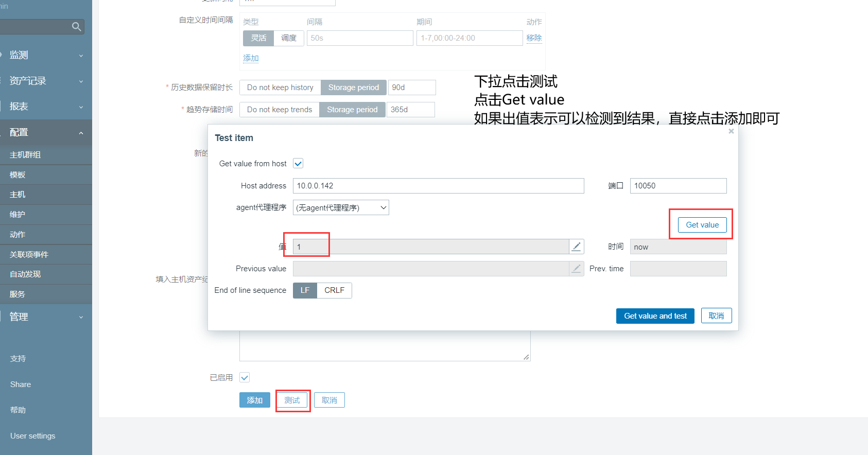Choose Storage period for trend storage
Viewport: 868px width, 455px height.
tap(352, 110)
